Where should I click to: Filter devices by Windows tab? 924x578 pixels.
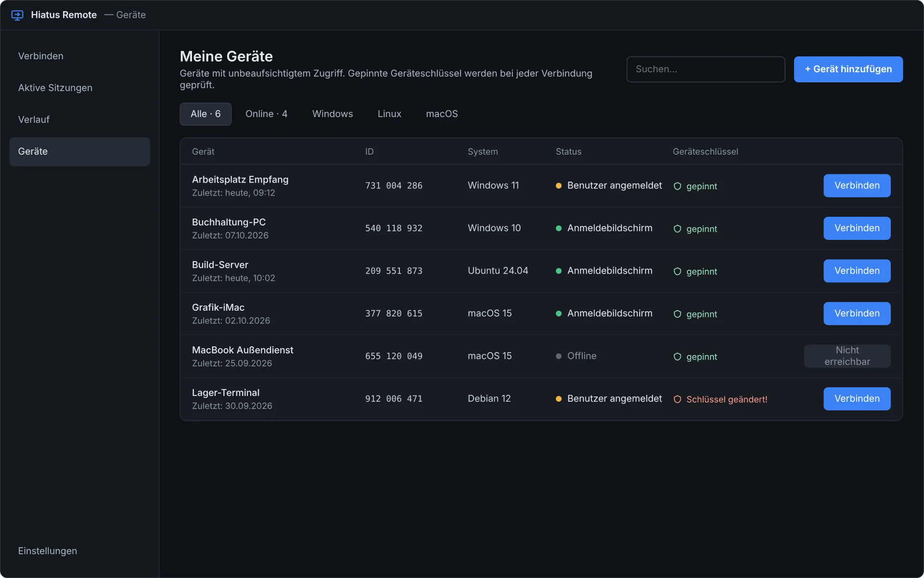click(333, 114)
